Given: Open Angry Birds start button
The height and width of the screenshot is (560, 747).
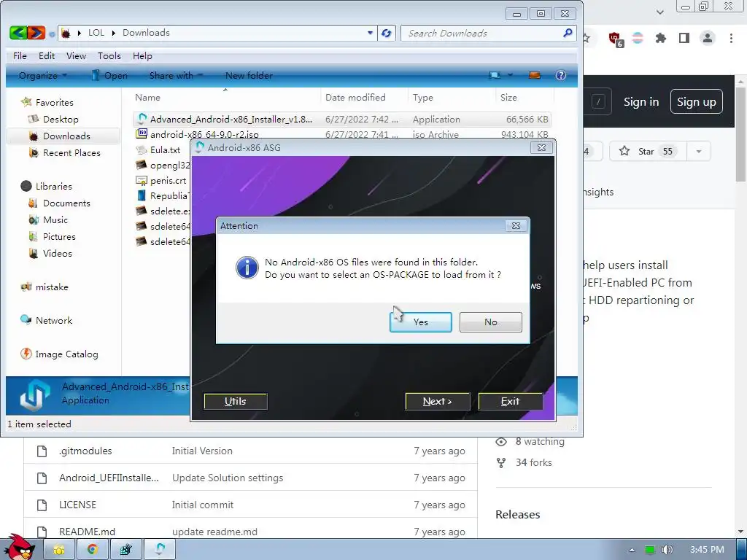Looking at the screenshot, I should [19, 548].
